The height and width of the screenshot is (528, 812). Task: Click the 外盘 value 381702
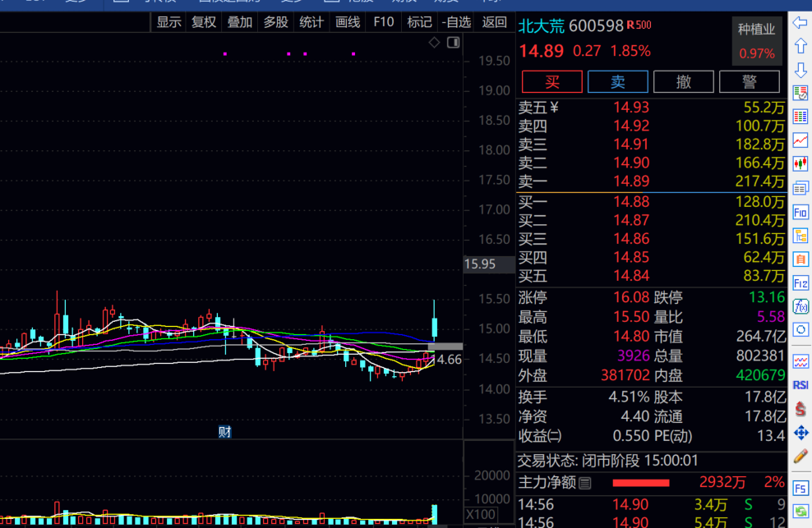click(x=625, y=375)
